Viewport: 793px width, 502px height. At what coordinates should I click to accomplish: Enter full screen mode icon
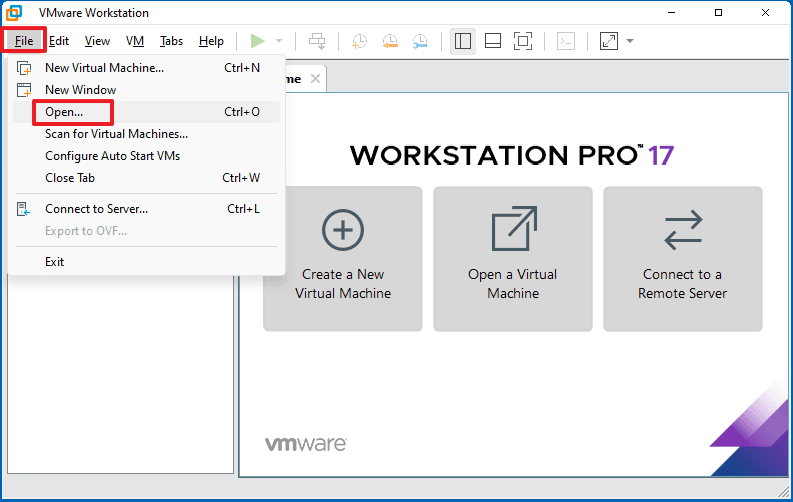[x=523, y=41]
